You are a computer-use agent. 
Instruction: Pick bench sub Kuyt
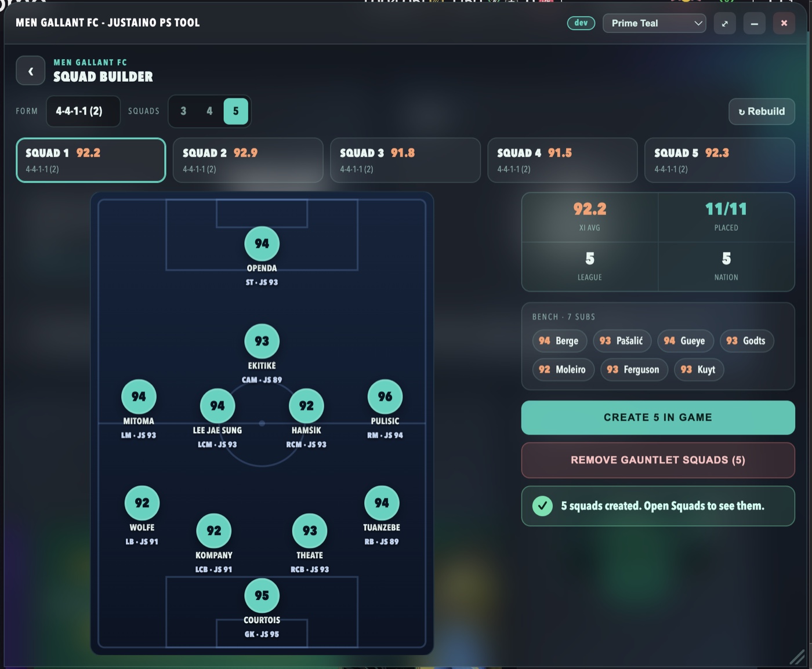(x=698, y=370)
